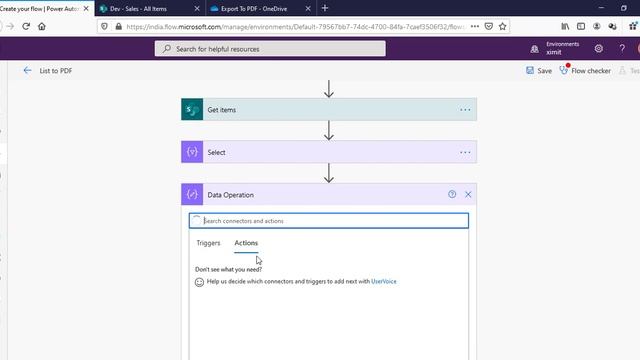Image resolution: width=640 pixels, height=360 pixels.
Task: Go to the browser home page
Action: [x=42, y=27]
